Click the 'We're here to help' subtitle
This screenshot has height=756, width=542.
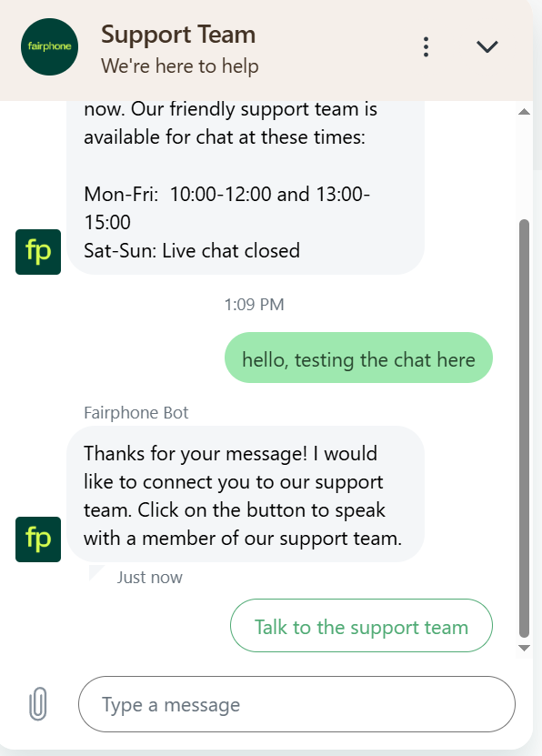click(180, 66)
